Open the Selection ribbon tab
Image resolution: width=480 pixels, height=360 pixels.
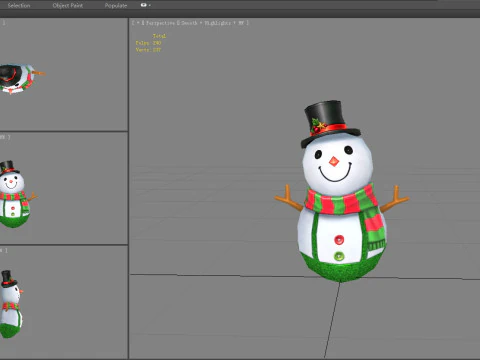[19, 5]
